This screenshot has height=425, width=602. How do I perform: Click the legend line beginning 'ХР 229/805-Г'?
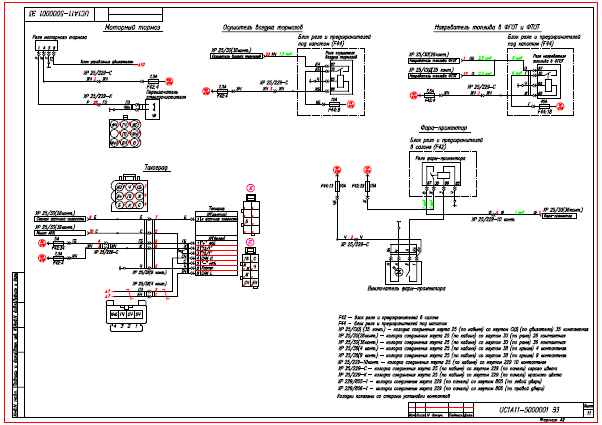pos(440,382)
